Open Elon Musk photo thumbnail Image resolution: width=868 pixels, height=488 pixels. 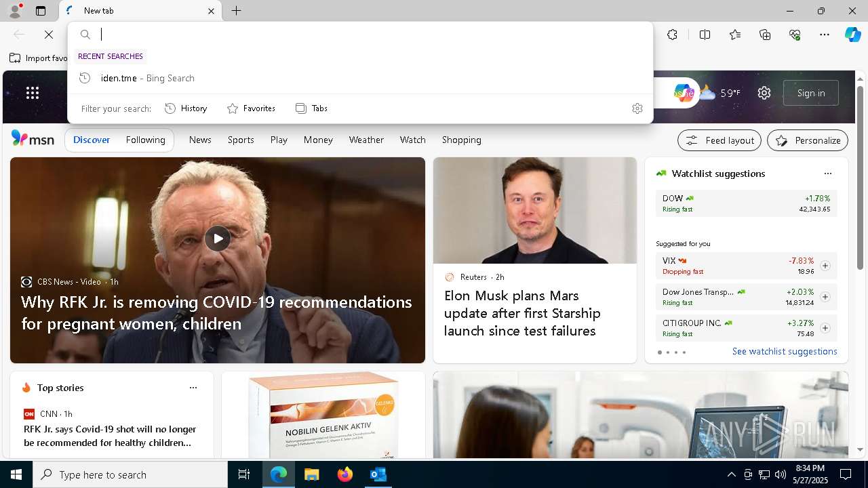tap(535, 211)
